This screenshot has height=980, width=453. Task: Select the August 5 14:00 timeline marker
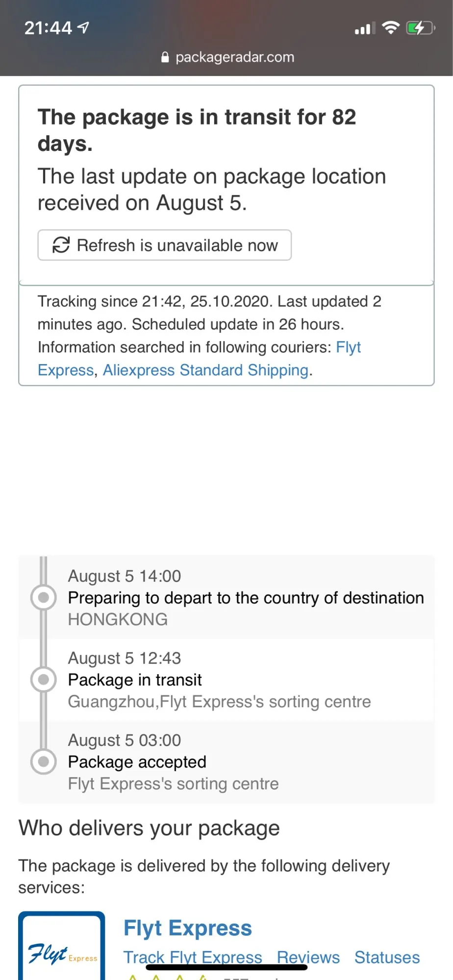[x=44, y=597]
